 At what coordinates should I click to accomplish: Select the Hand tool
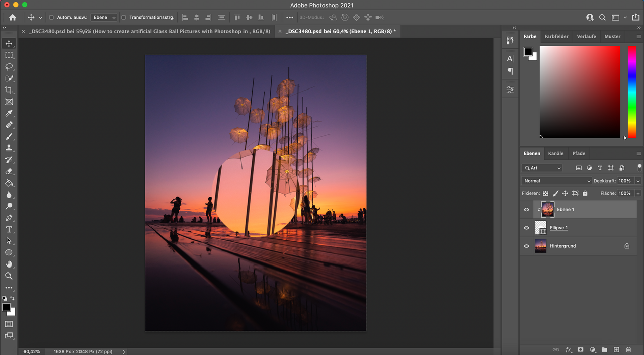tap(9, 264)
